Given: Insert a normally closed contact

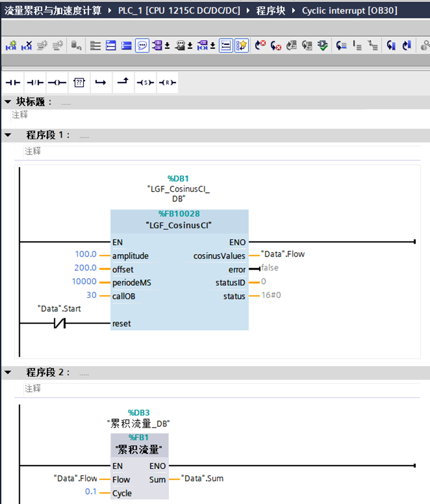Looking at the screenshot, I should tap(35, 83).
